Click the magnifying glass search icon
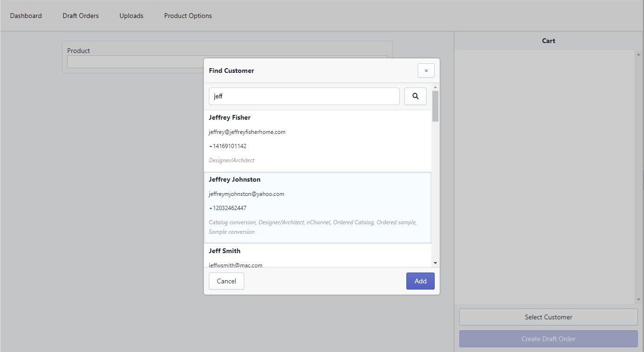Viewport: 644px width, 352px height. tap(415, 96)
